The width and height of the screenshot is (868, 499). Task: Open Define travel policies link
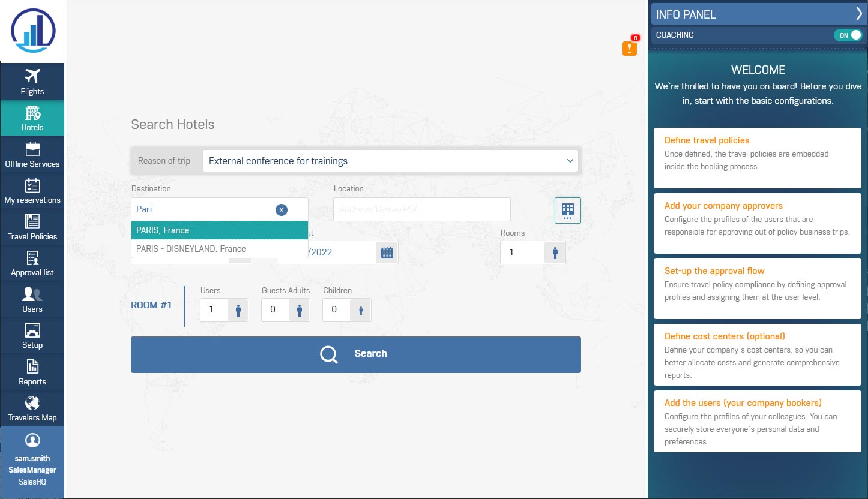707,140
